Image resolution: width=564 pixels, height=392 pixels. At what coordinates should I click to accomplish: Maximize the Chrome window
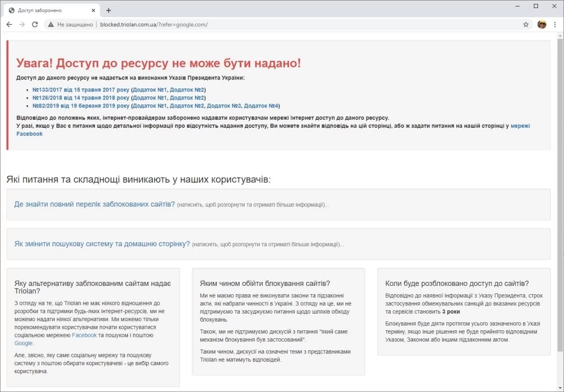[536, 6]
